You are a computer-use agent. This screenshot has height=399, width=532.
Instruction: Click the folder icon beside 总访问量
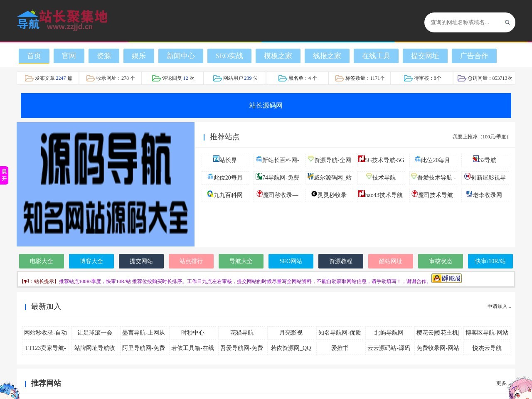click(x=462, y=78)
